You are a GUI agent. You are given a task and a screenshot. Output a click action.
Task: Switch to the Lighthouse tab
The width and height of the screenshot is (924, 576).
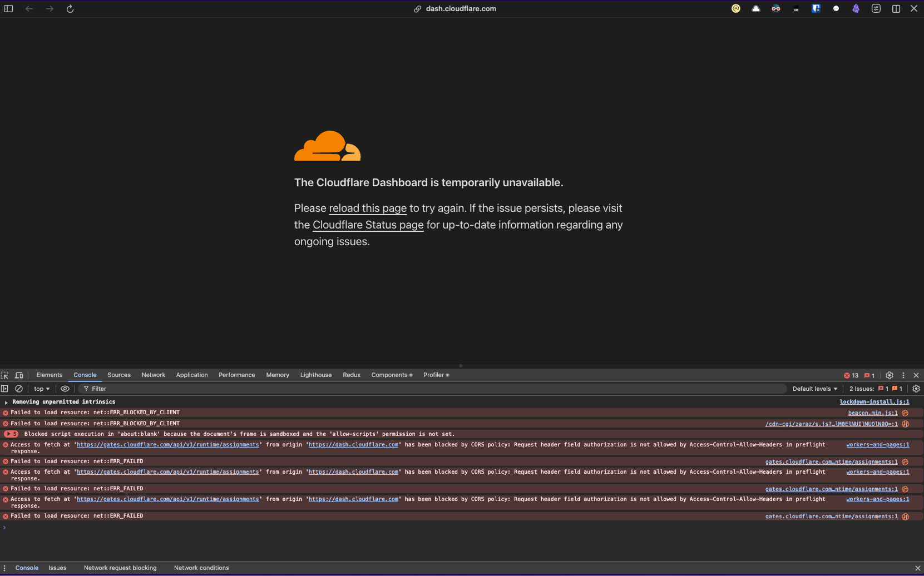tap(316, 375)
